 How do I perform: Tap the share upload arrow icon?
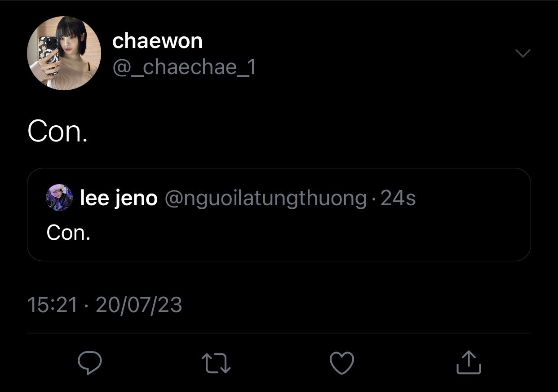click(469, 362)
